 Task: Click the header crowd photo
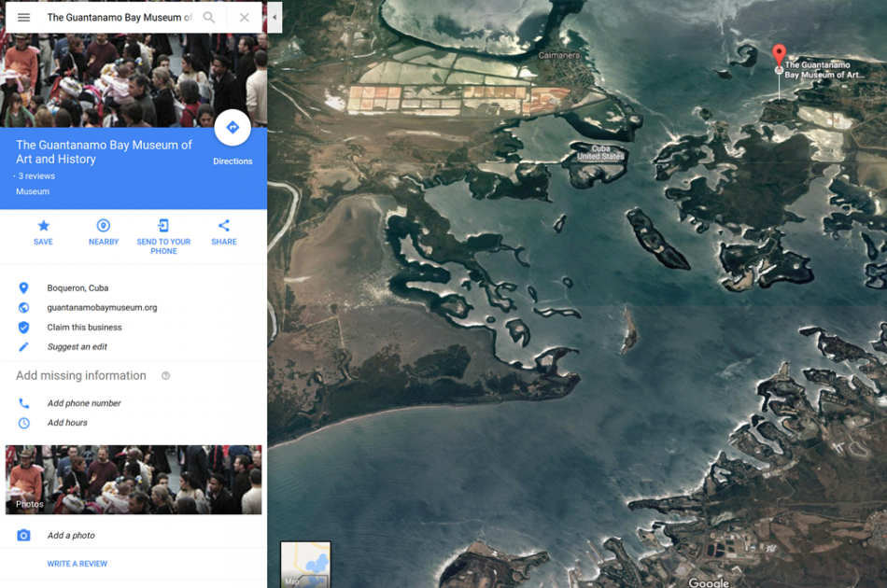click(x=134, y=80)
